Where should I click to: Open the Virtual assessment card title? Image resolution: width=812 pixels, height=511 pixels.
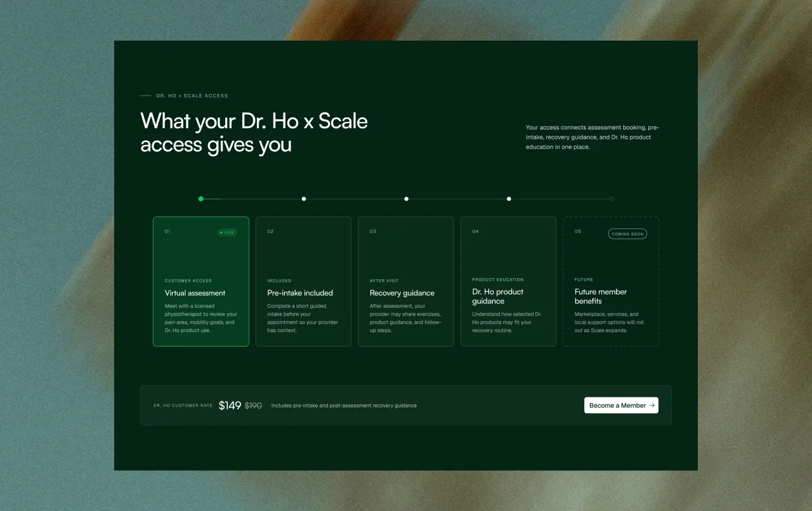(x=195, y=293)
